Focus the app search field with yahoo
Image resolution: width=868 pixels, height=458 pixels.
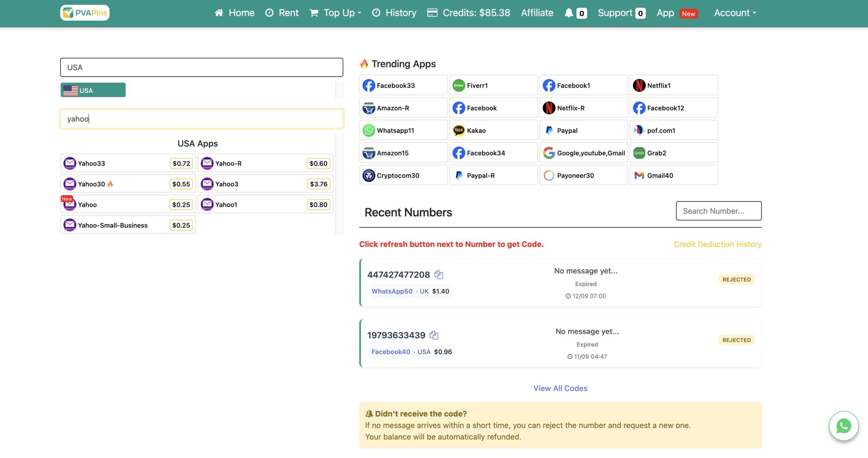pyautogui.click(x=202, y=119)
